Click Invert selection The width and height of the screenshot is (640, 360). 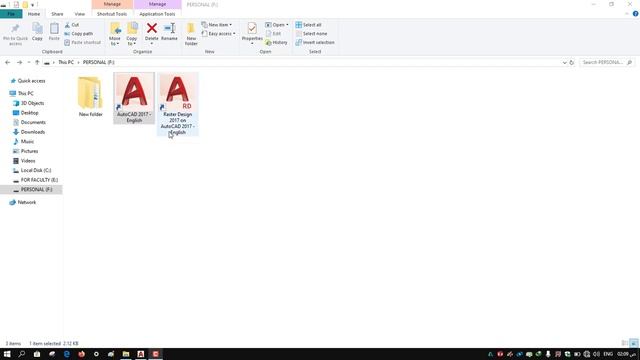(315, 42)
